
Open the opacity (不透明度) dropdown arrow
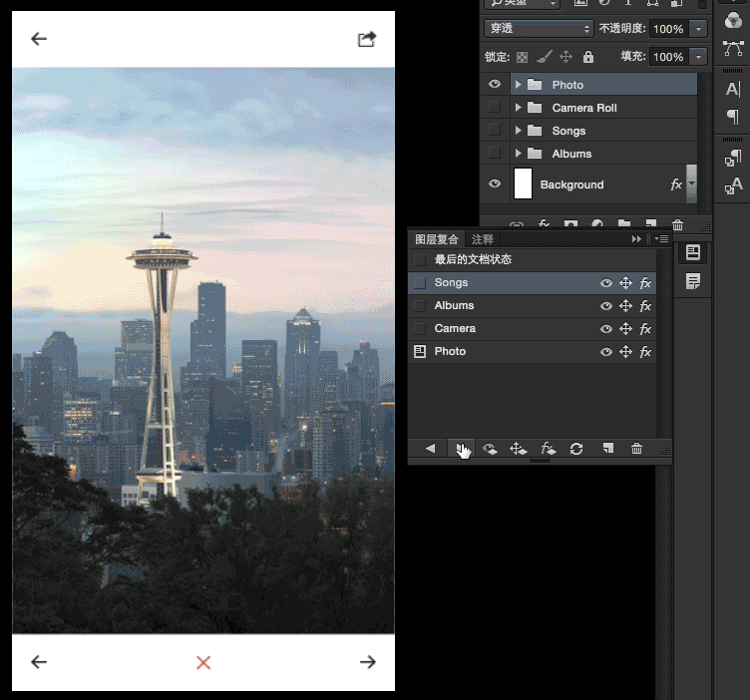tap(698, 29)
